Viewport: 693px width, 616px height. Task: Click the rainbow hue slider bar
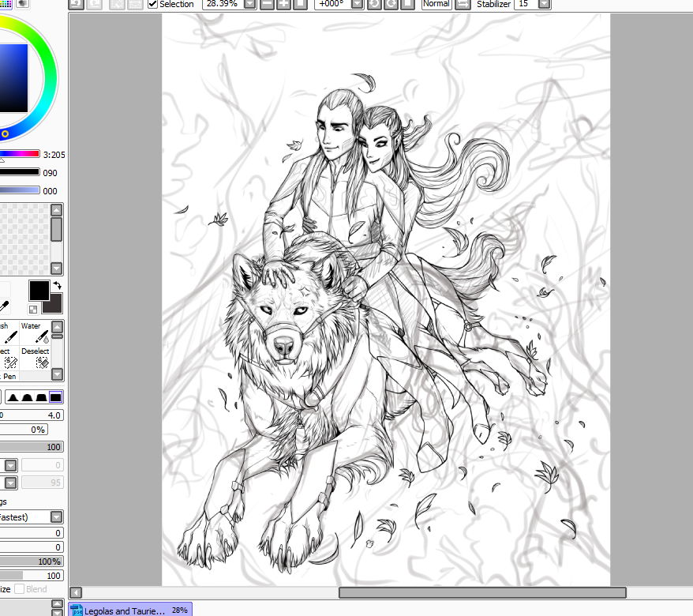pyautogui.click(x=20, y=154)
